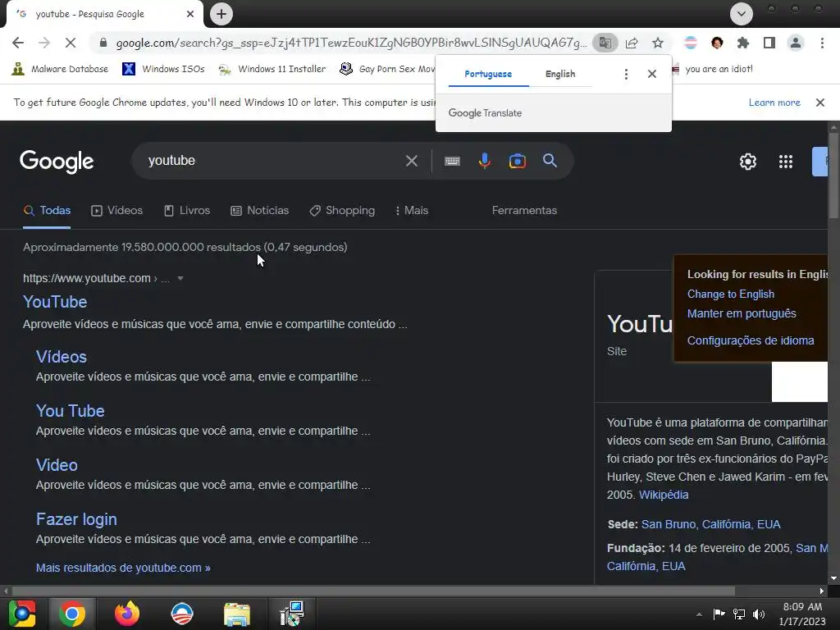The height and width of the screenshot is (630, 840).
Task: Launch Firefox from the taskbar
Action: click(127, 614)
